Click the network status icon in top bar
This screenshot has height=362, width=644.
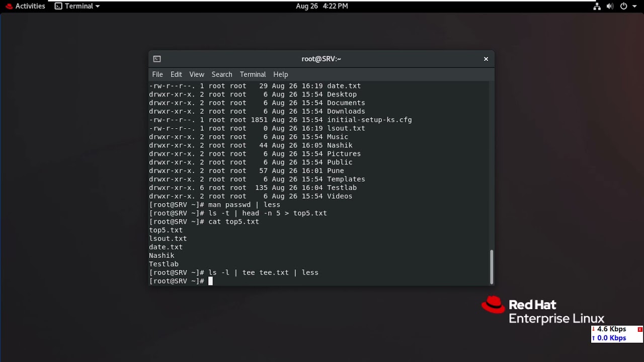coord(597,6)
